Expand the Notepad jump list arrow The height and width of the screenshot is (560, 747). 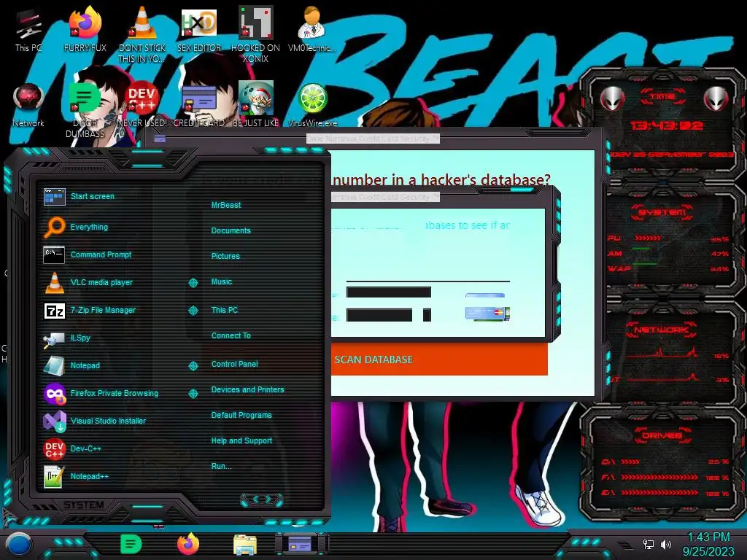coord(193,366)
